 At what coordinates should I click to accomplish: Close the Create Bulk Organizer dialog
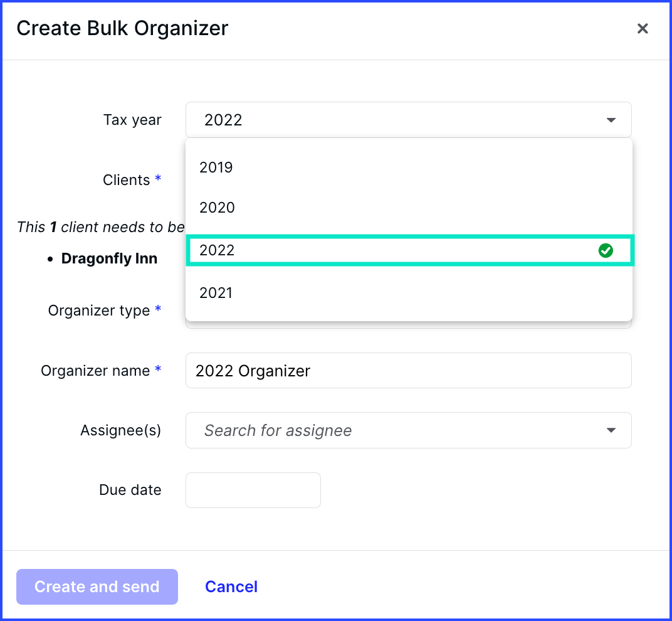click(x=642, y=29)
